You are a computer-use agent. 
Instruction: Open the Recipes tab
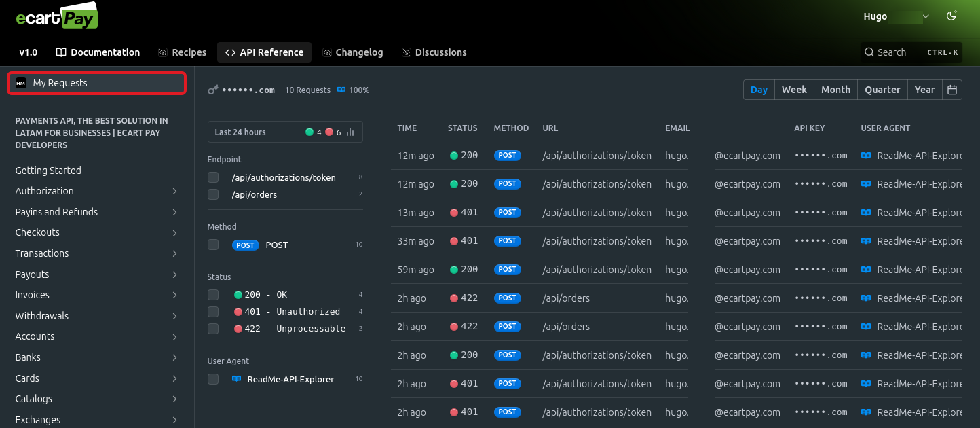(182, 52)
